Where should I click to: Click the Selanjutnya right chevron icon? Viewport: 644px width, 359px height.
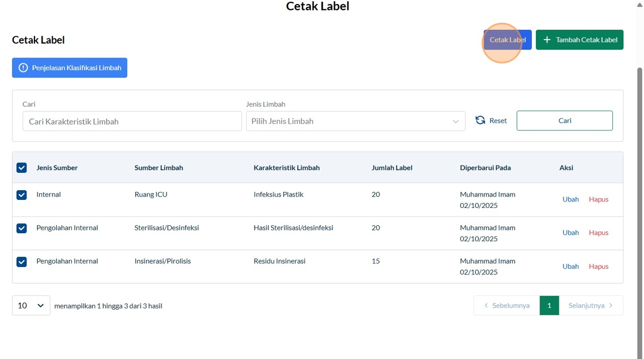(x=611, y=306)
